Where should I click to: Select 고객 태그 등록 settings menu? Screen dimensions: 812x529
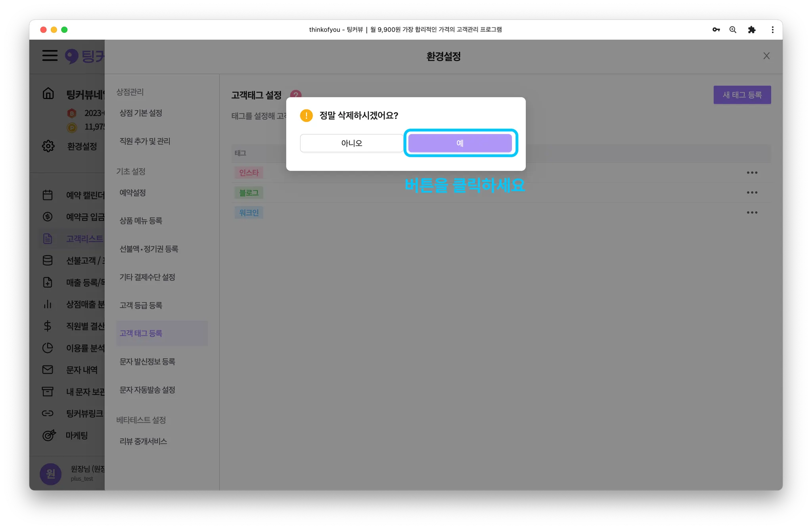141,333
